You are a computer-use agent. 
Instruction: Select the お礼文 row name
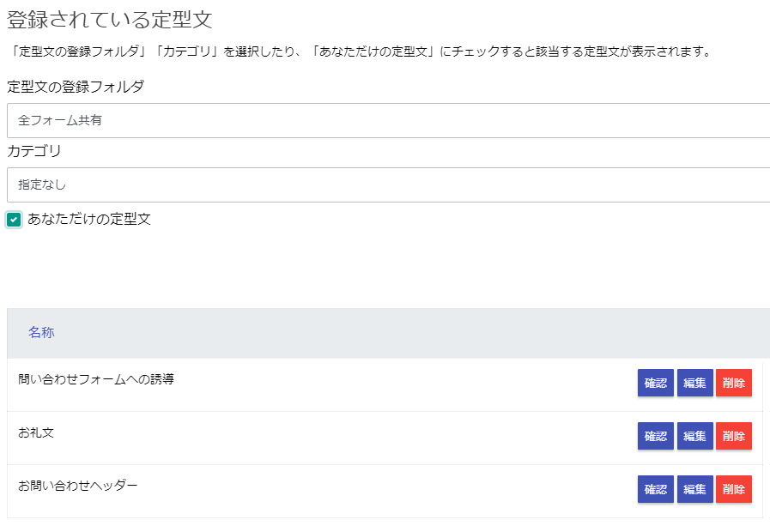(36, 432)
